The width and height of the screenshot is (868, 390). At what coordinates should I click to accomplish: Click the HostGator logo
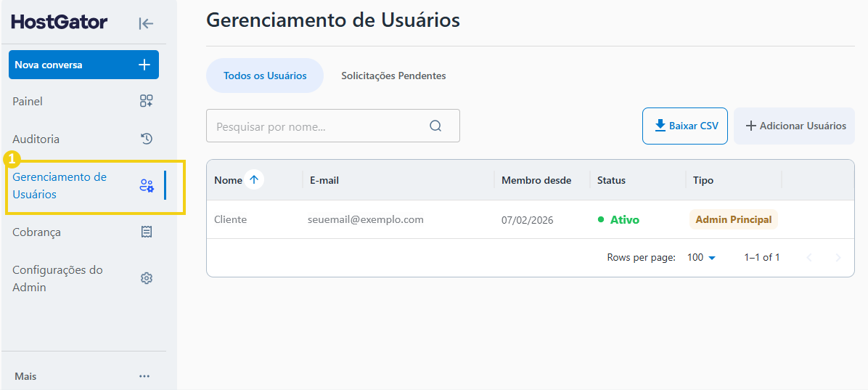click(60, 23)
